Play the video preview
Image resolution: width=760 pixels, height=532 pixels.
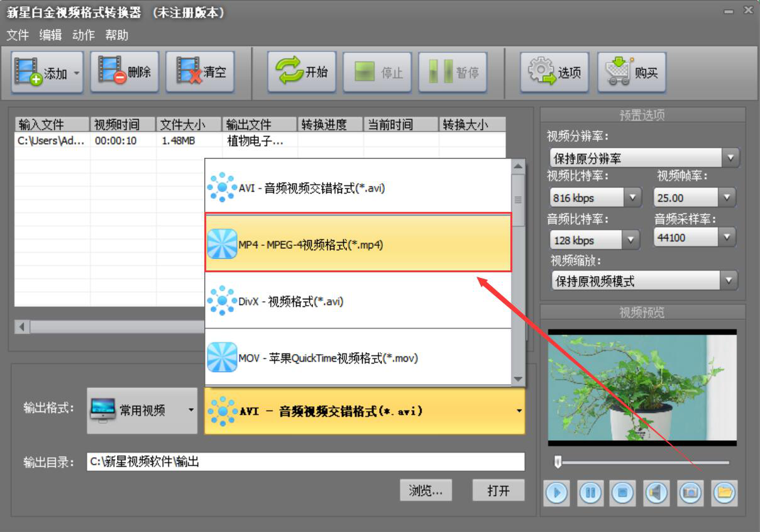point(556,493)
